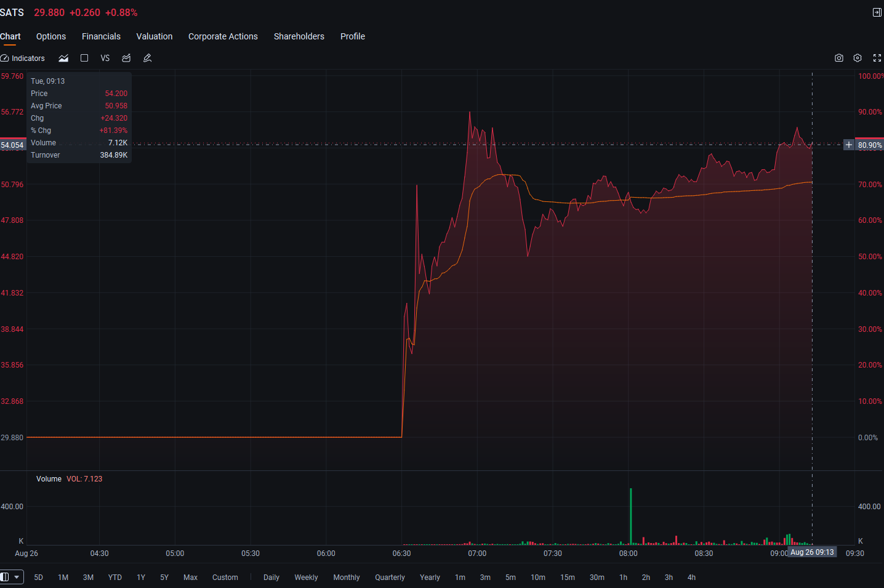Take a chart screenshot with camera icon
The image size is (884, 588).
(839, 58)
